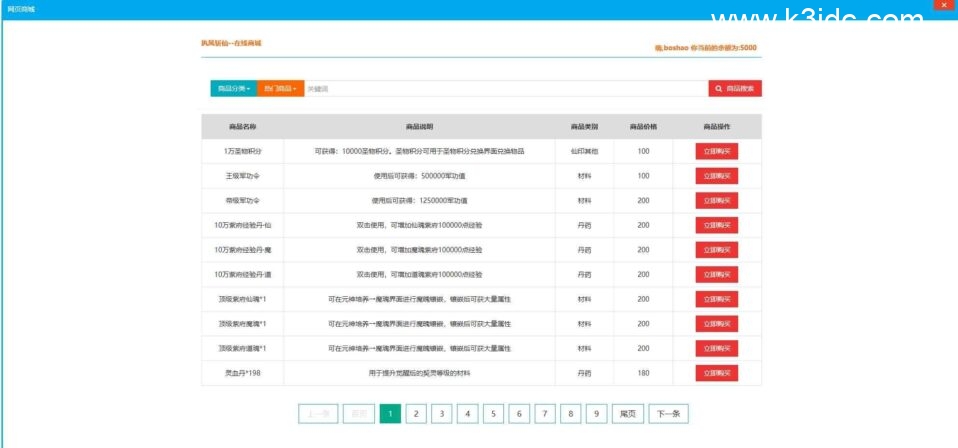958x448 pixels.
Task: Go to page 6 in pagination
Action: click(x=519, y=414)
